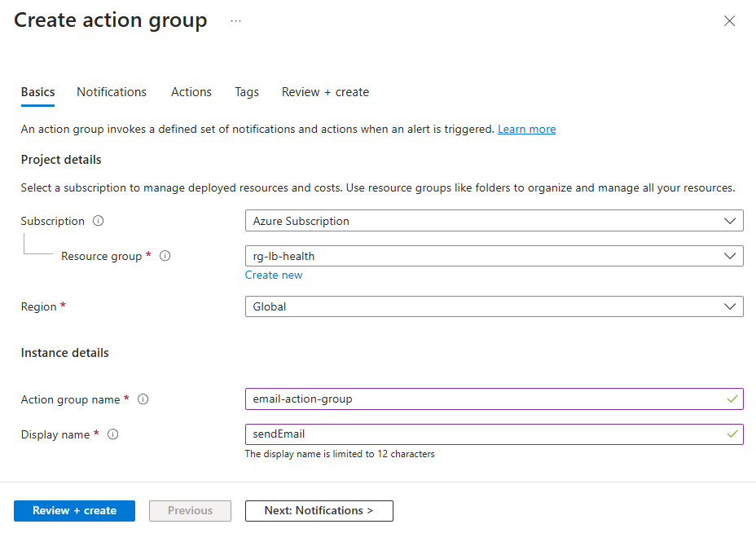Image resolution: width=756 pixels, height=533 pixels.
Task: Go to the Tags tab
Action: pyautogui.click(x=247, y=92)
